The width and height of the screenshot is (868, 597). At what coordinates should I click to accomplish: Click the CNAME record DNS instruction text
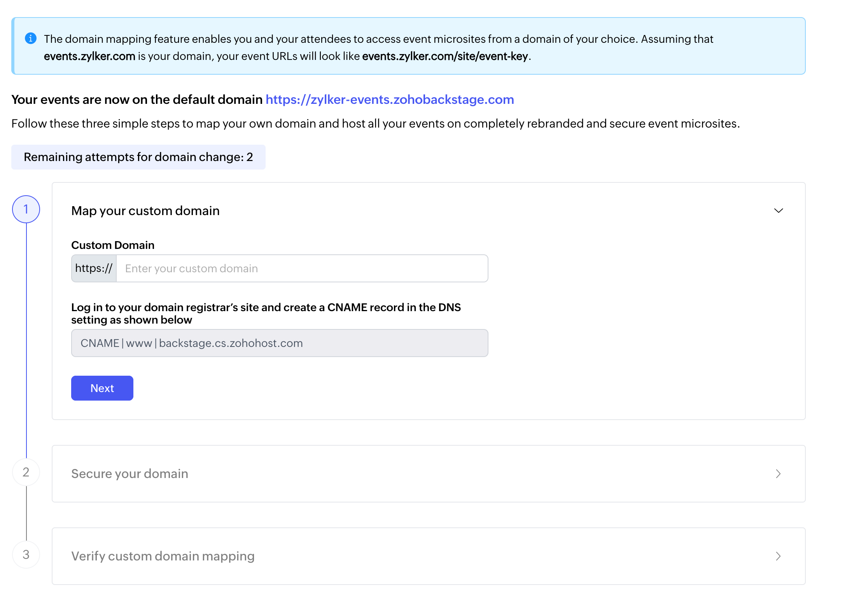[x=266, y=313]
